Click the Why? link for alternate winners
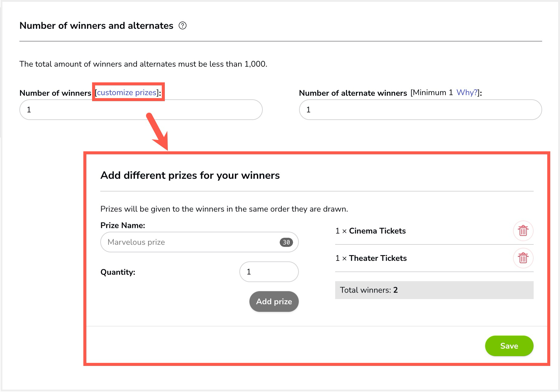Image resolution: width=560 pixels, height=392 pixels. (x=467, y=92)
